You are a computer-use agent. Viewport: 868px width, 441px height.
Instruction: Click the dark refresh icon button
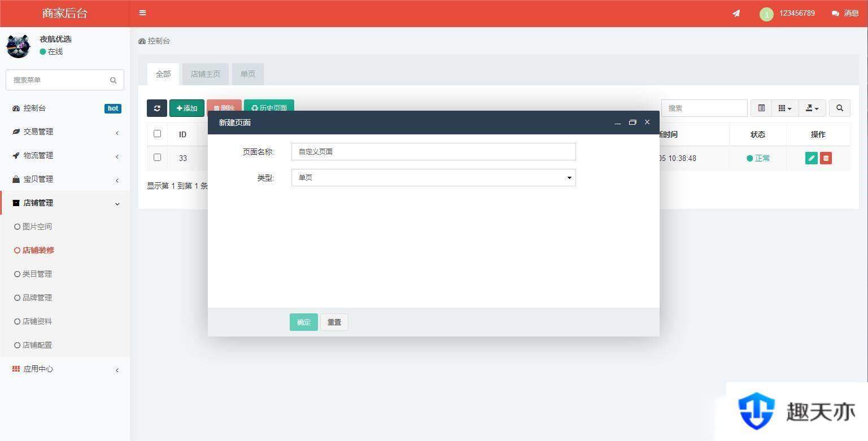point(157,108)
